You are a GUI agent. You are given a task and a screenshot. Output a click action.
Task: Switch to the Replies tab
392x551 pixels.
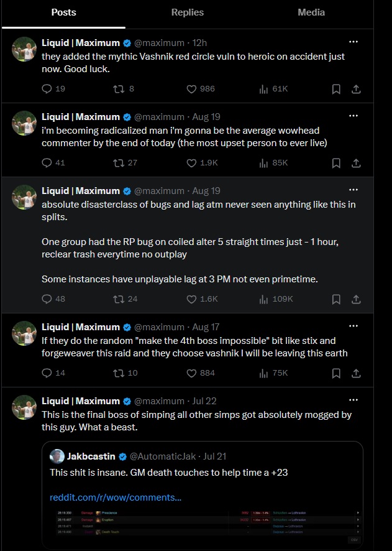point(188,12)
